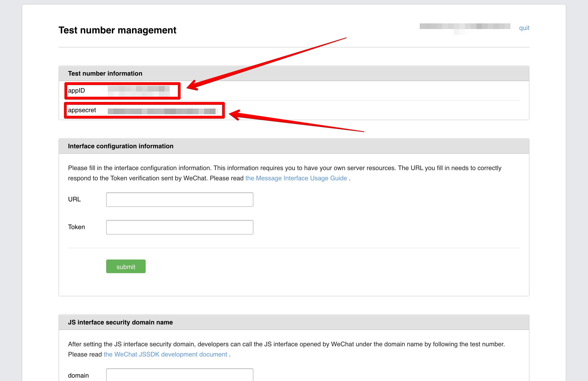
Task: Click the Test number information header
Action: click(x=105, y=73)
